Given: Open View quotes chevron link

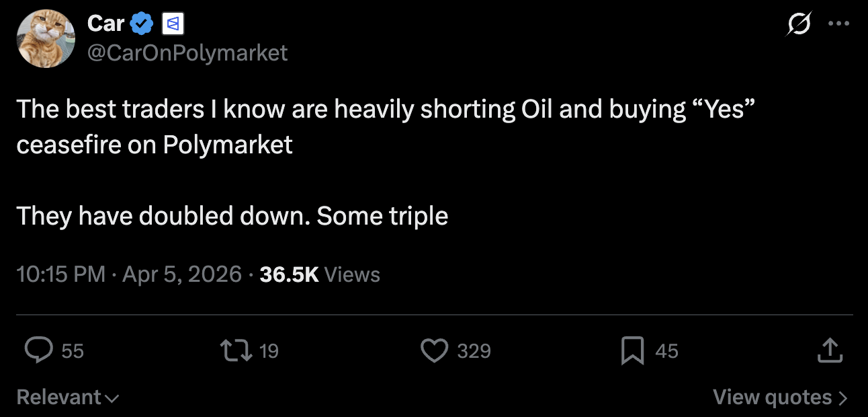Looking at the screenshot, I should tap(780, 397).
